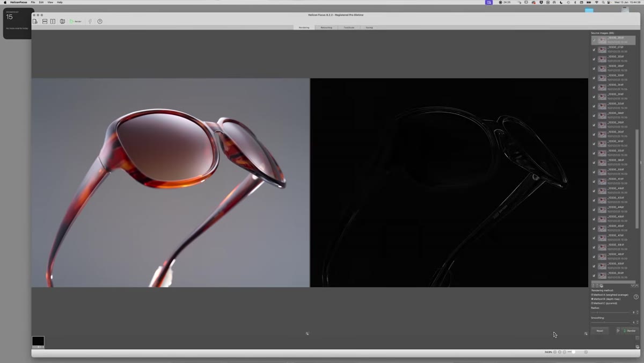Select Method C (pyramid)
The height and width of the screenshot is (363, 644).
pos(604,303)
